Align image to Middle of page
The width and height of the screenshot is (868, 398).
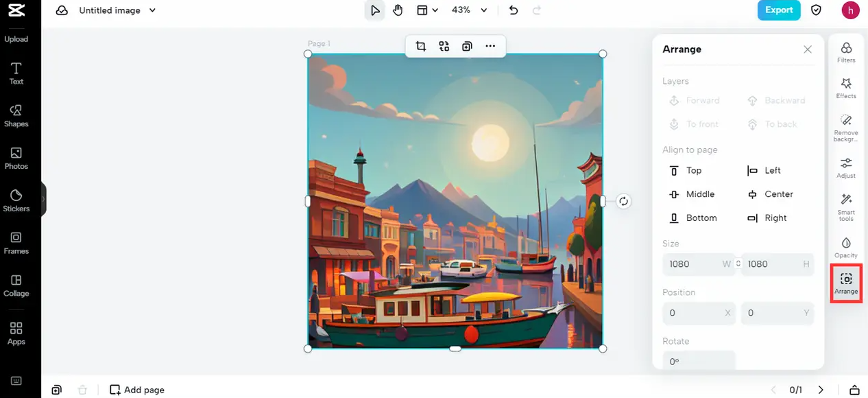692,194
